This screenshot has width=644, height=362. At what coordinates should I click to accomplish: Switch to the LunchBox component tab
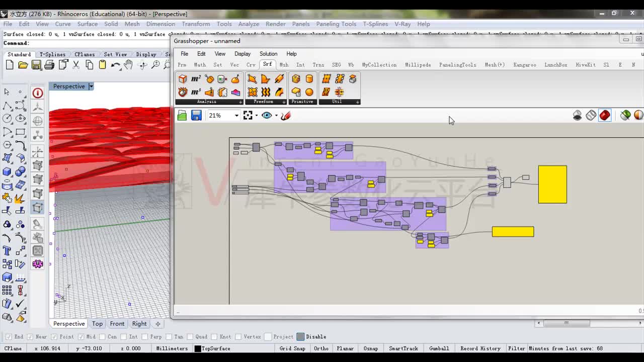pos(556,65)
